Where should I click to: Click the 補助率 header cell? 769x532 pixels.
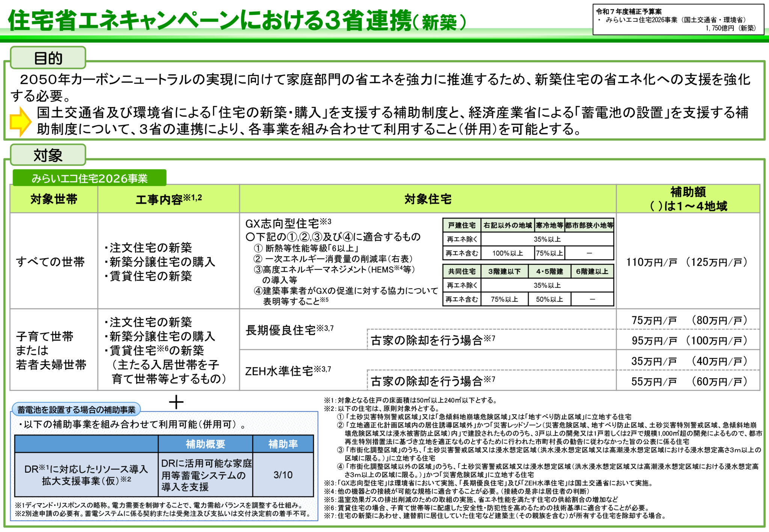click(x=283, y=444)
